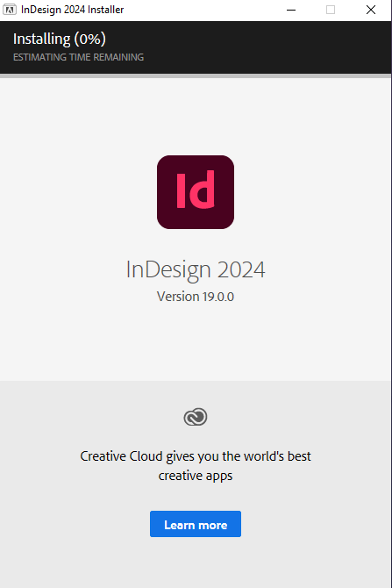Click blank area beneath Learn more button
The height and width of the screenshot is (588, 392).
(196, 563)
